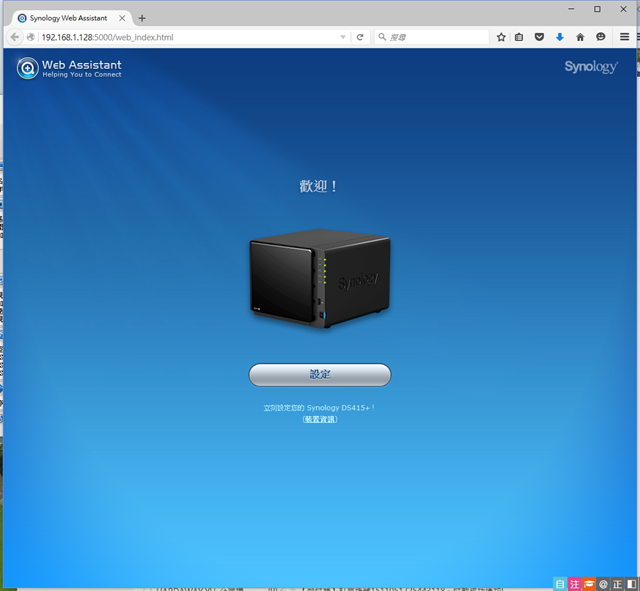Click the Synology brand logo
The height and width of the screenshot is (591, 640).
[x=591, y=67]
